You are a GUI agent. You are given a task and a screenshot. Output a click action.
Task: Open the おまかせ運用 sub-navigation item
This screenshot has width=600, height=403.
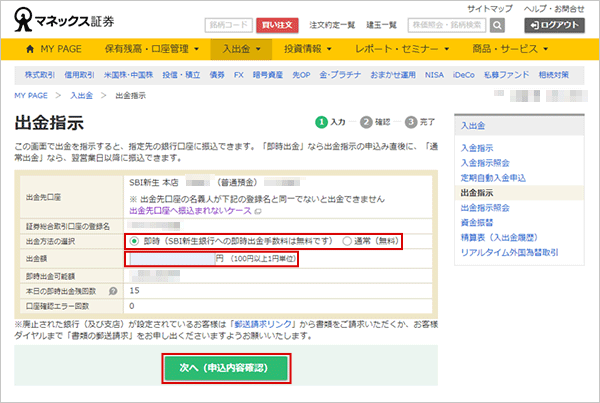tap(393, 75)
